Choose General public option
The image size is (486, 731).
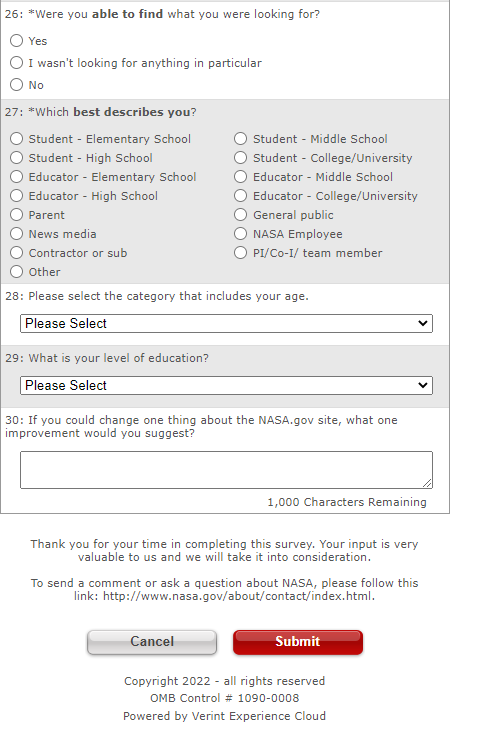pyautogui.click(x=240, y=214)
